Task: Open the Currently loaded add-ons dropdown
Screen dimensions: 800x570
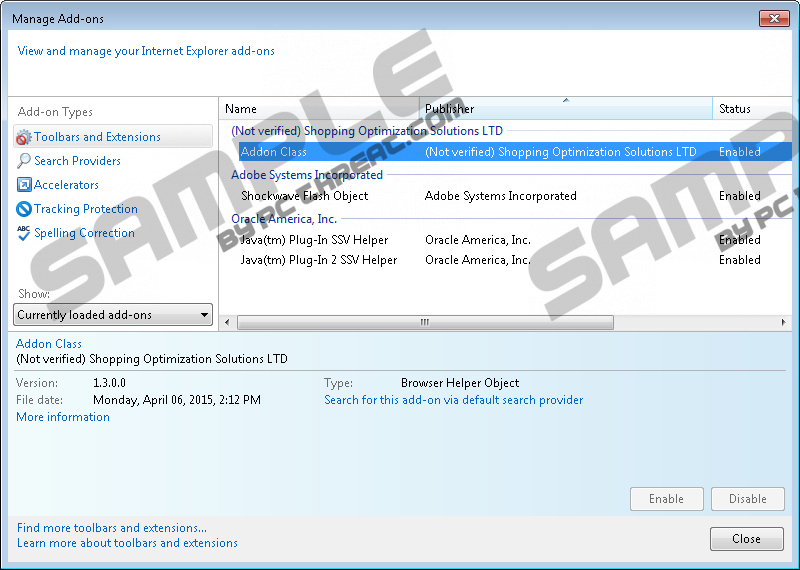Action: (114, 315)
